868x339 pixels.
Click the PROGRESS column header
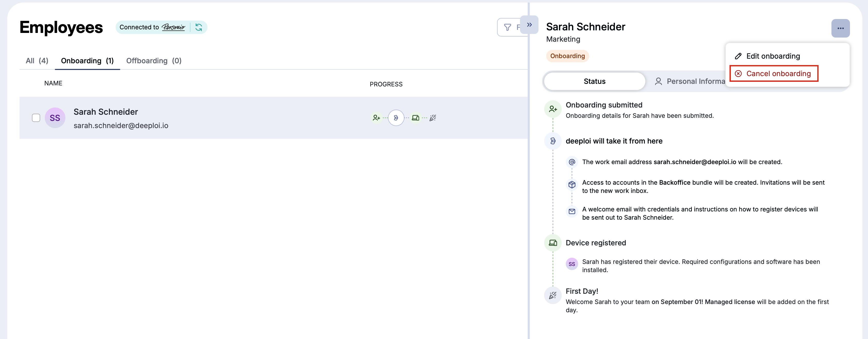click(386, 85)
